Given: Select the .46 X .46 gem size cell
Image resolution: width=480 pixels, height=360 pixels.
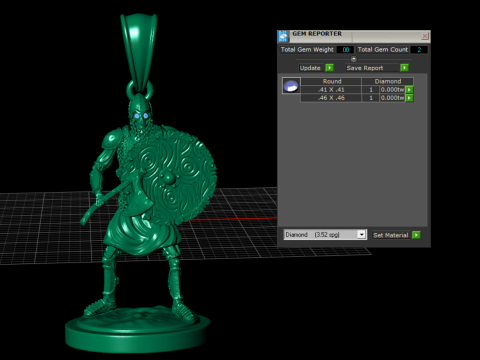Looking at the screenshot, I should (331, 98).
